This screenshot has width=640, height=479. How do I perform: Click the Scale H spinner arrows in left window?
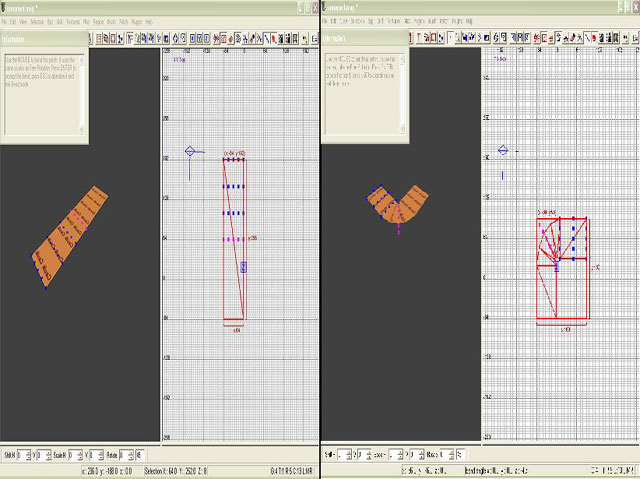click(x=80, y=455)
